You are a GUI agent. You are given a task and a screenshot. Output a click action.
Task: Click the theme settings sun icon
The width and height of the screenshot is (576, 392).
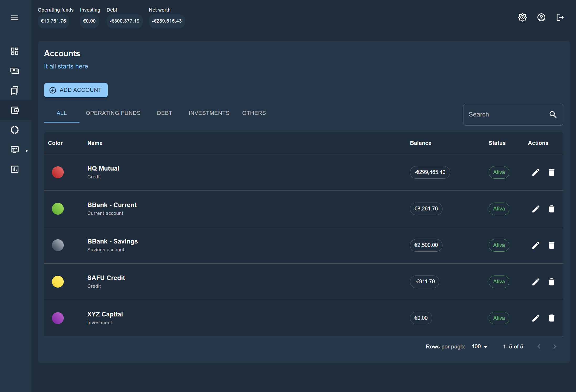[x=522, y=18]
